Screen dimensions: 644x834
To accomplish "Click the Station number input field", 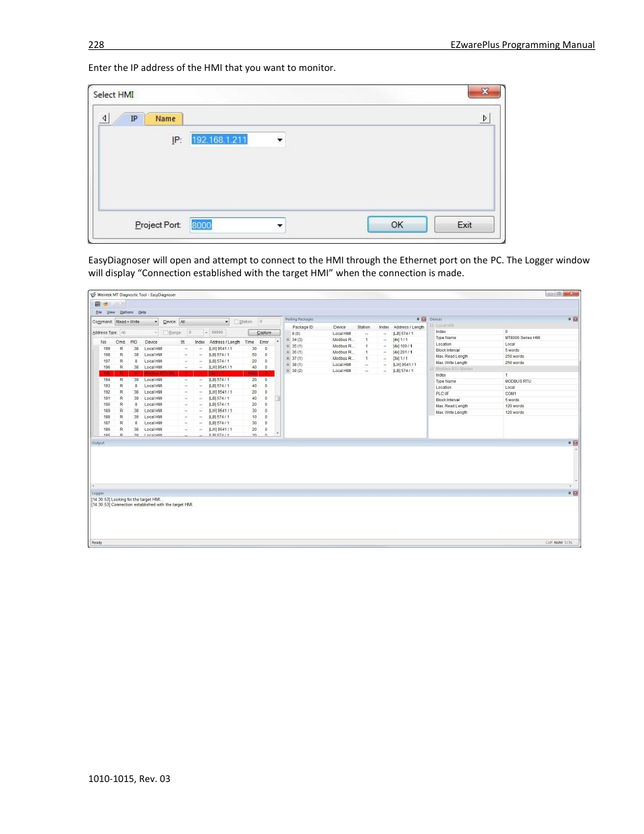I will tap(269, 322).
